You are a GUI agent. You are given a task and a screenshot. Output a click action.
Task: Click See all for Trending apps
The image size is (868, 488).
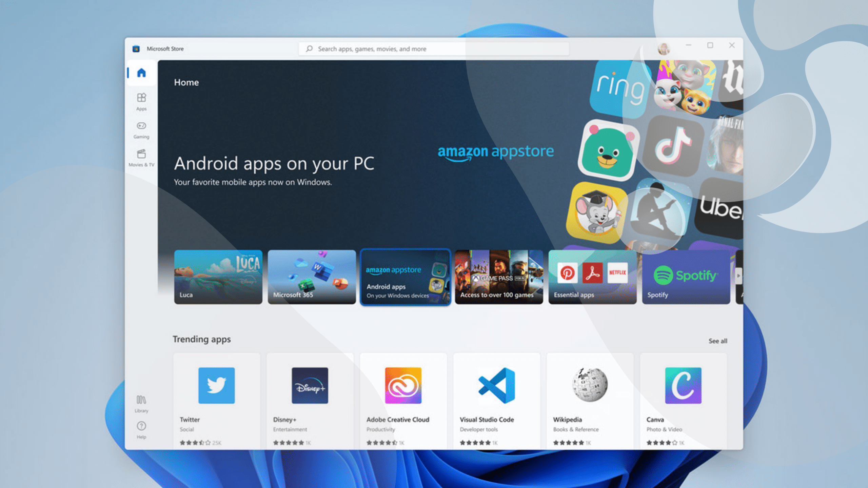click(x=717, y=341)
